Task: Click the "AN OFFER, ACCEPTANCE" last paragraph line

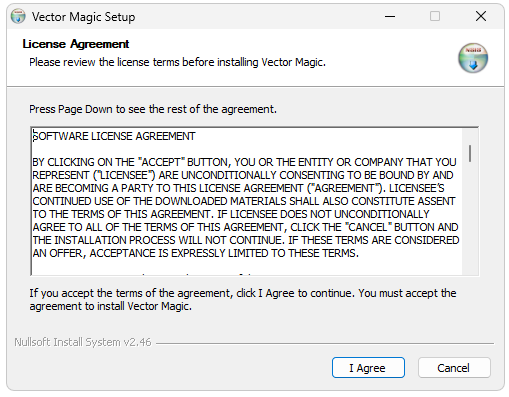Action: [195, 253]
